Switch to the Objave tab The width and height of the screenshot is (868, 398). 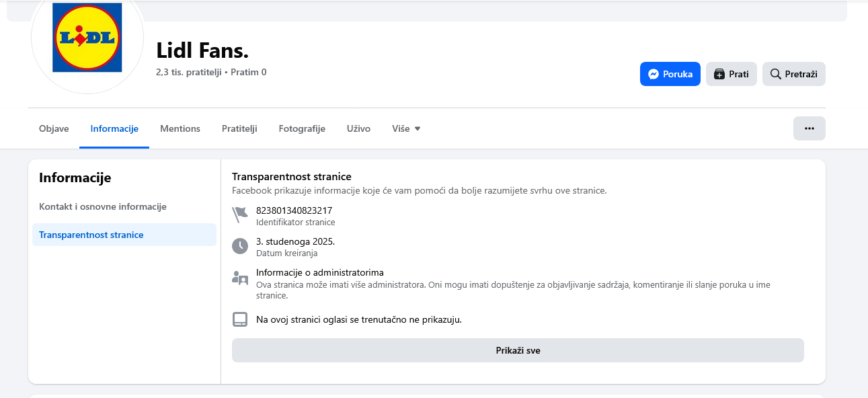pos(54,128)
